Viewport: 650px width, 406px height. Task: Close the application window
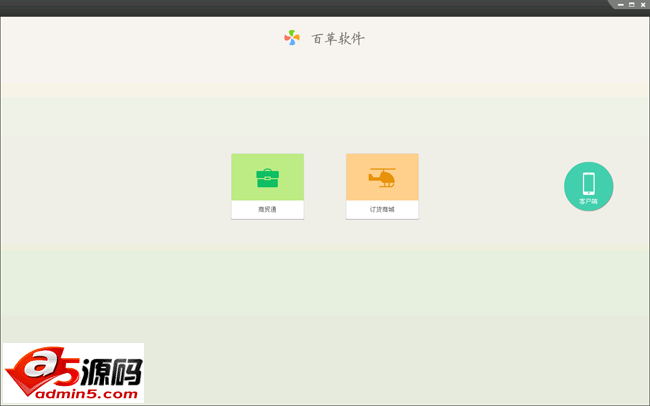click(643, 5)
